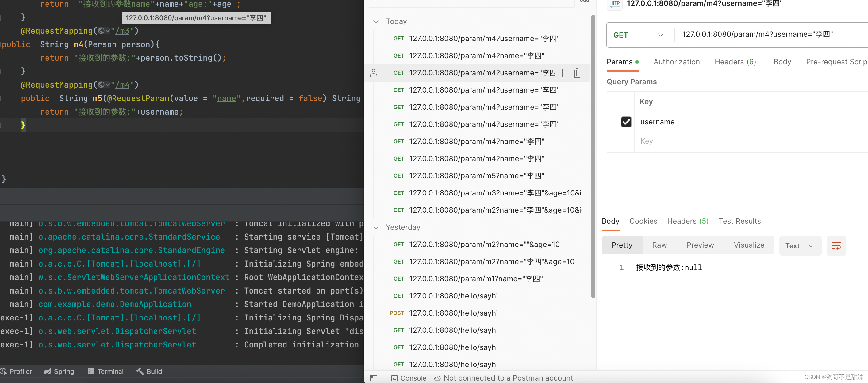Click the "name" value in @RequestParam
The height and width of the screenshot is (383, 868).
click(226, 99)
